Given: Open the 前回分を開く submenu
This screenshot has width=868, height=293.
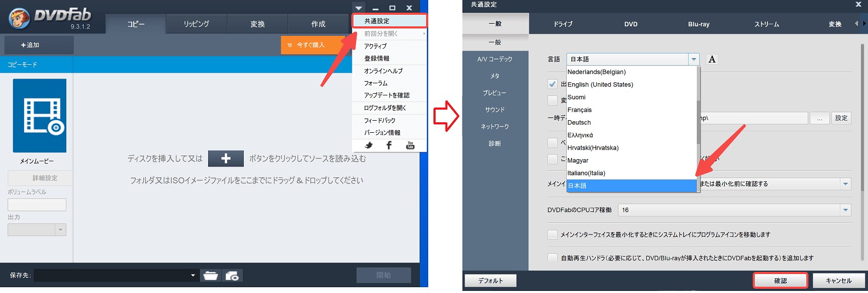Looking at the screenshot, I should (x=389, y=34).
